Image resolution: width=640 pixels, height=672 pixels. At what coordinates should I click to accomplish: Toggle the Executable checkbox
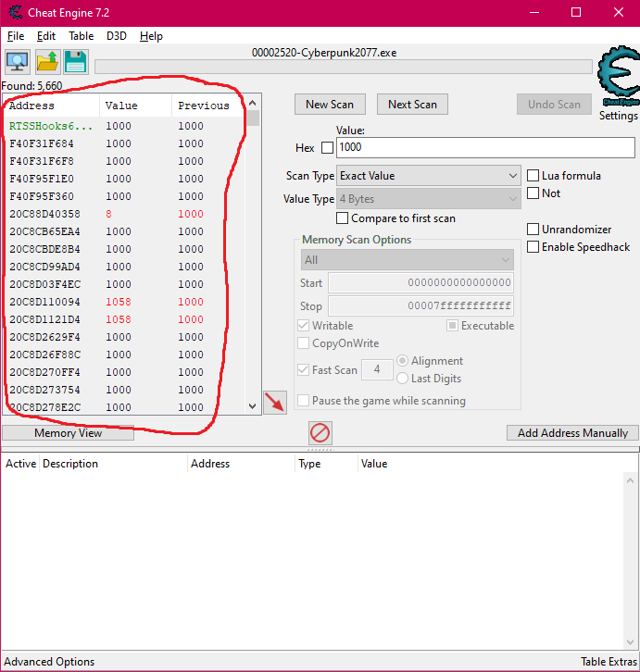point(452,326)
